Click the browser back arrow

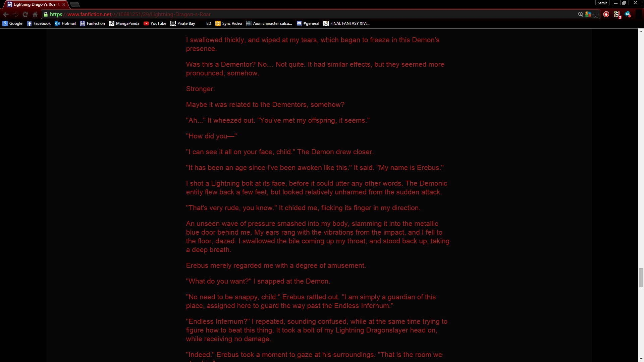click(x=6, y=14)
